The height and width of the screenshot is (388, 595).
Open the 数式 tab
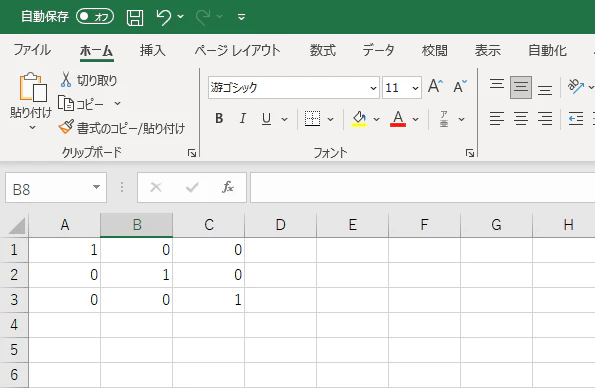[x=323, y=50]
